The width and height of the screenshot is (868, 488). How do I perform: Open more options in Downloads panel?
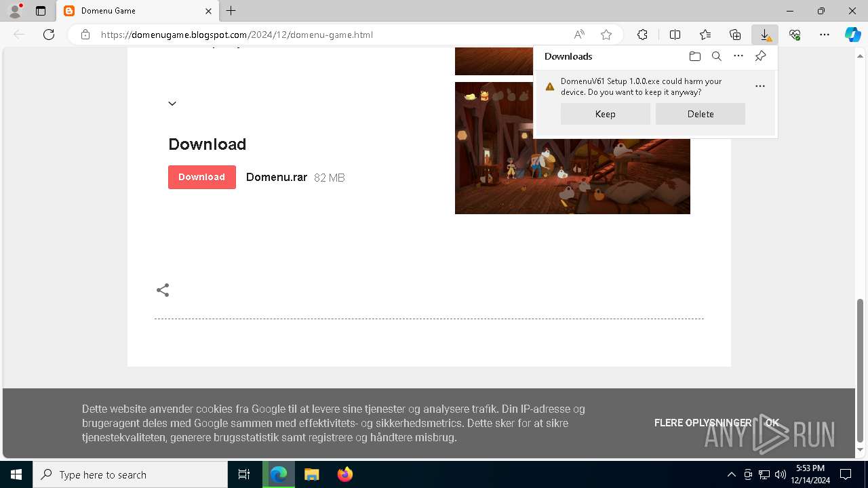pos(738,56)
